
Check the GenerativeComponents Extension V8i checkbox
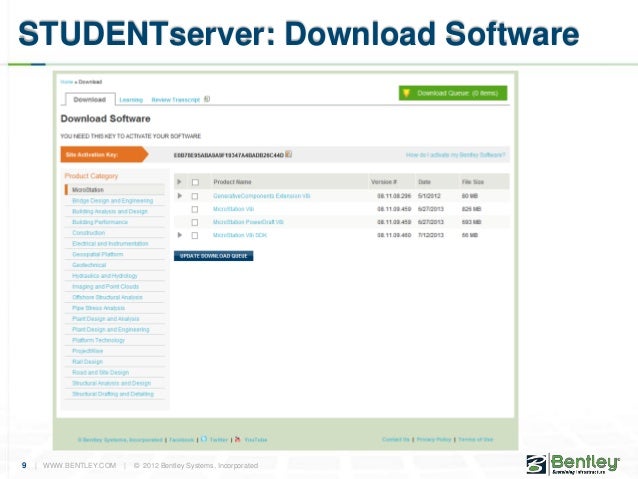[195, 196]
